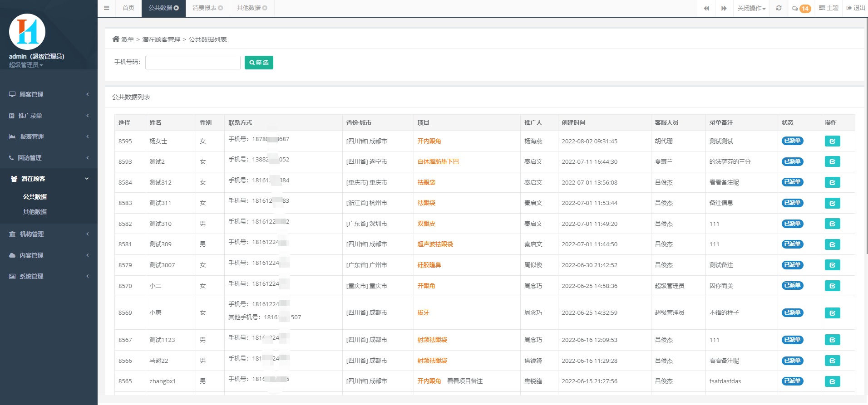Click the edit icon for row 8595
Screen dimensions: 868x405
click(x=832, y=141)
